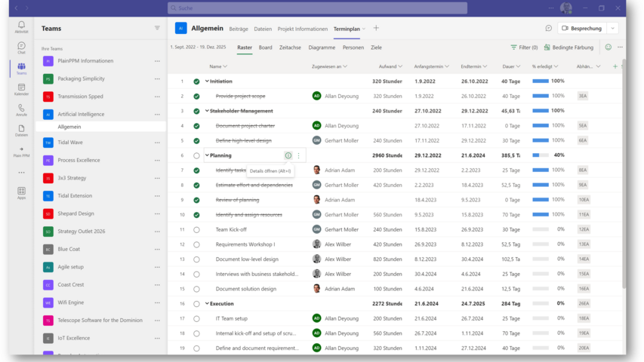Open the Anrufe calls icon
This screenshot has height=362, width=644.
point(21,109)
